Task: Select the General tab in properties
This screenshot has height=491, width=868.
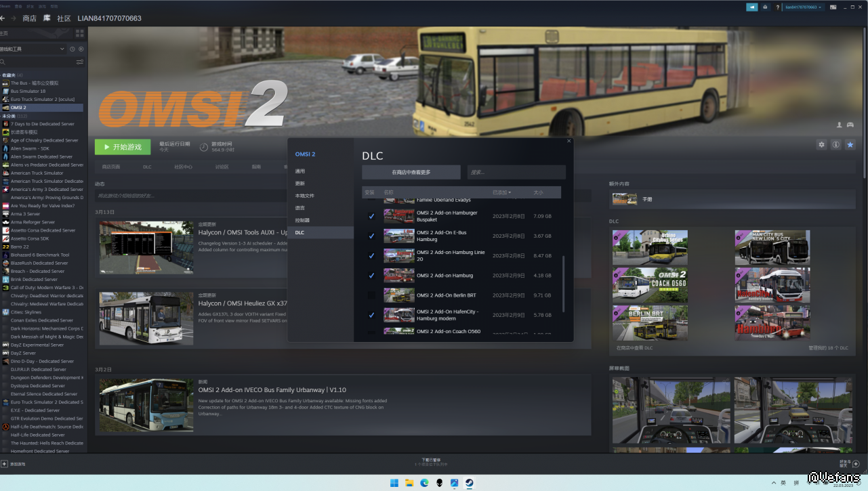Action: tap(300, 171)
